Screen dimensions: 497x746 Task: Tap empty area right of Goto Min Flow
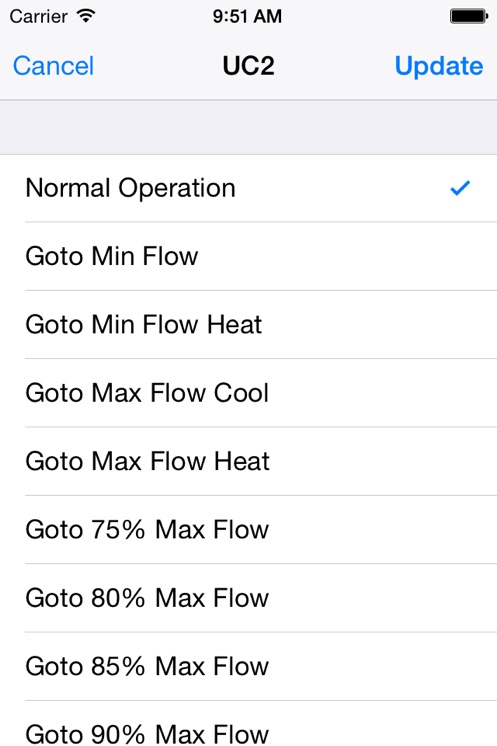click(x=347, y=256)
